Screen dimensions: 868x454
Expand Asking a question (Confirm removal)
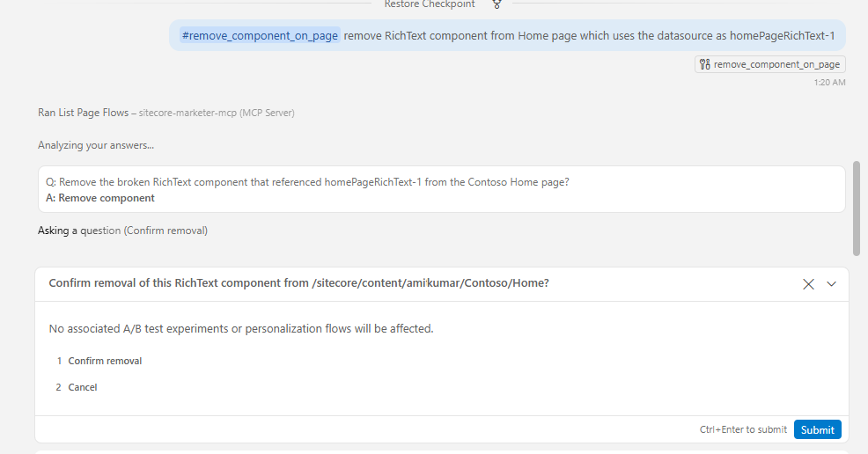[123, 231]
